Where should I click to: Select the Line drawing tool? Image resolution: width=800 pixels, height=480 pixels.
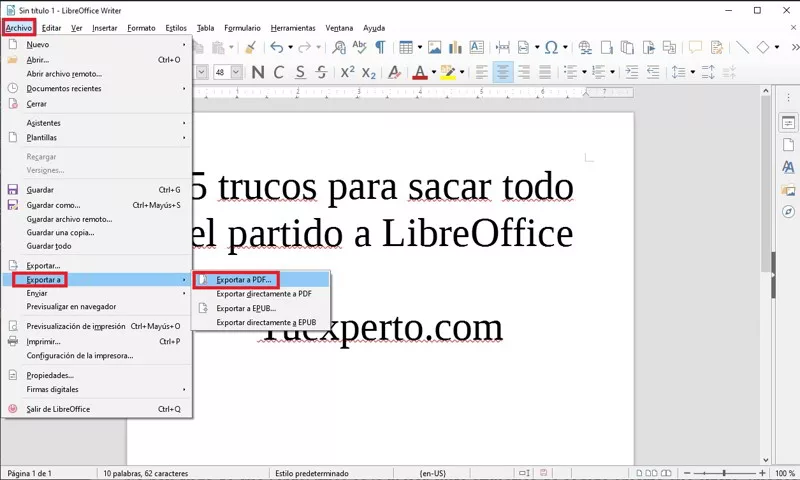[x=742, y=47]
